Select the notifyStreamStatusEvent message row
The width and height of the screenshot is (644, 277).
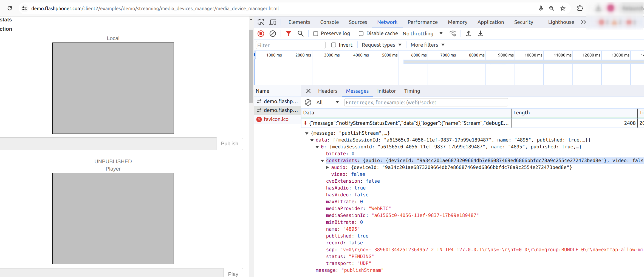472,123
